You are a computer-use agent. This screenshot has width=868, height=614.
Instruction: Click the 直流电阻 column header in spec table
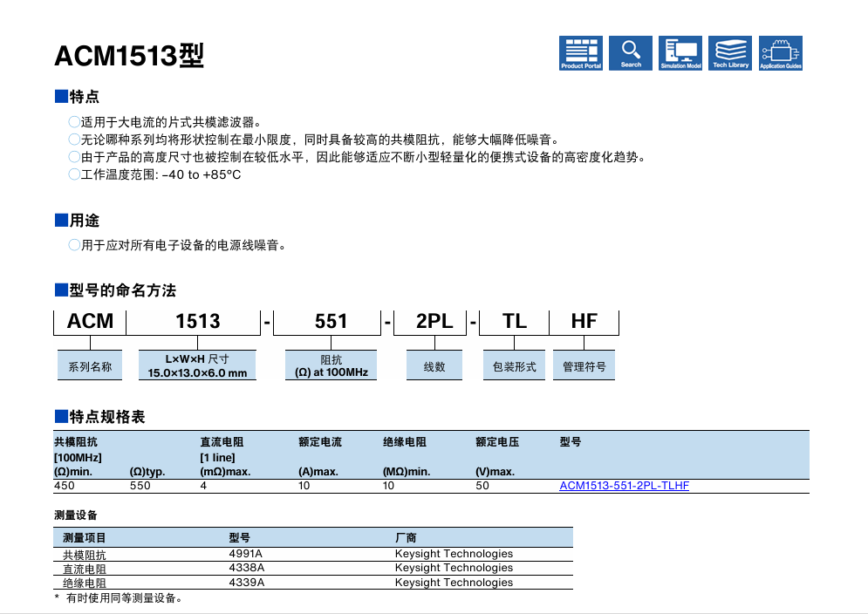[x=222, y=442]
